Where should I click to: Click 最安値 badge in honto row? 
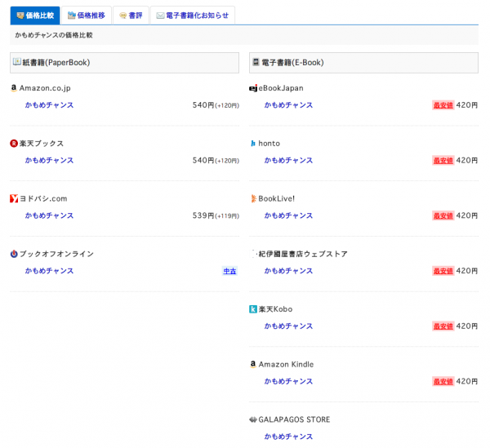(443, 161)
